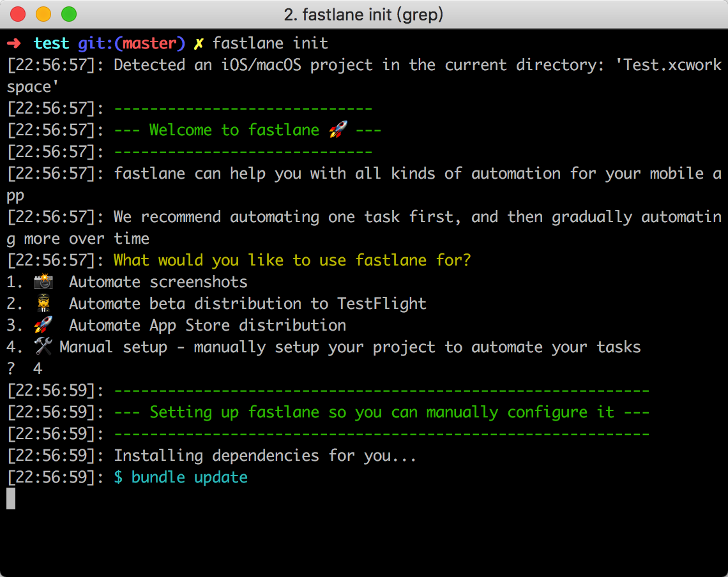Click the 'Automate App Store distribution' option
Viewport: 728px width, 577px height.
tap(208, 326)
